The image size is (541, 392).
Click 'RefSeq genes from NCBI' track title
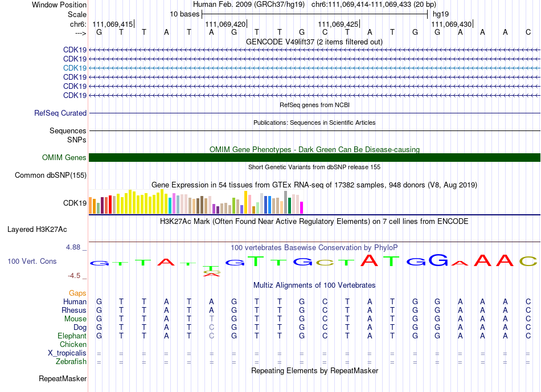pyautogui.click(x=314, y=105)
